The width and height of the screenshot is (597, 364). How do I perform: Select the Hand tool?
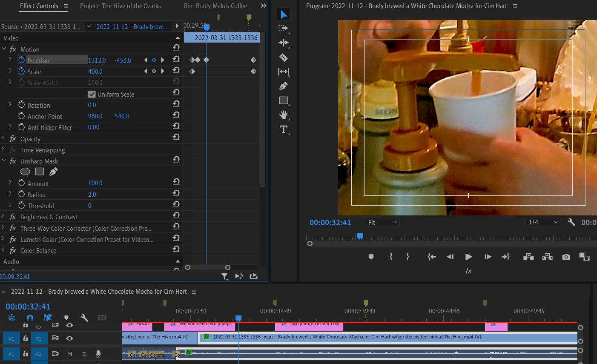coord(284,115)
